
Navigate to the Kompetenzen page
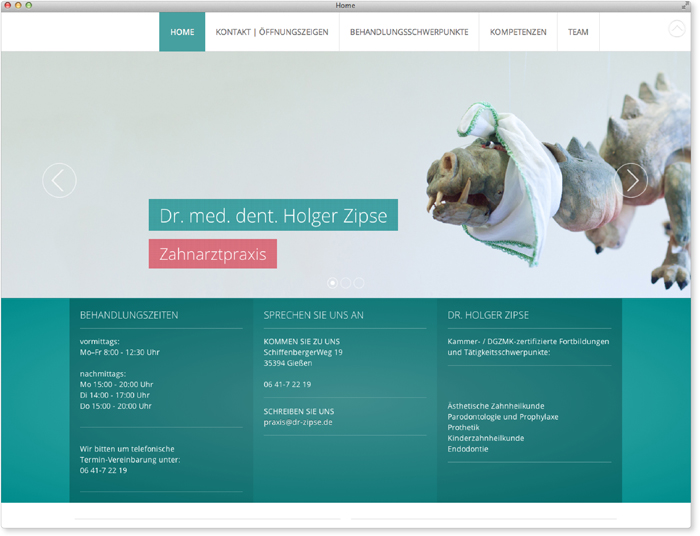tap(518, 32)
